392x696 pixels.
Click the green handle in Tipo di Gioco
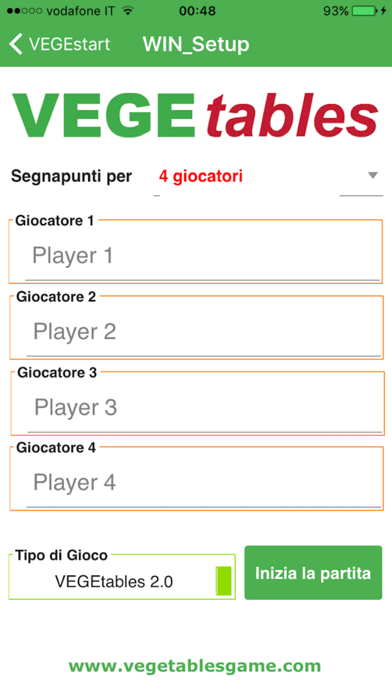click(223, 581)
